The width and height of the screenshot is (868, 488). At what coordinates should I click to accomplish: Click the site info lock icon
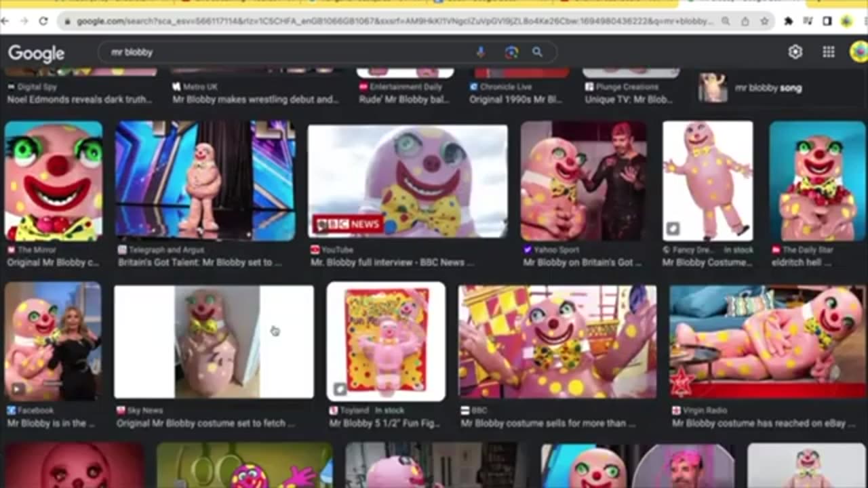(67, 21)
